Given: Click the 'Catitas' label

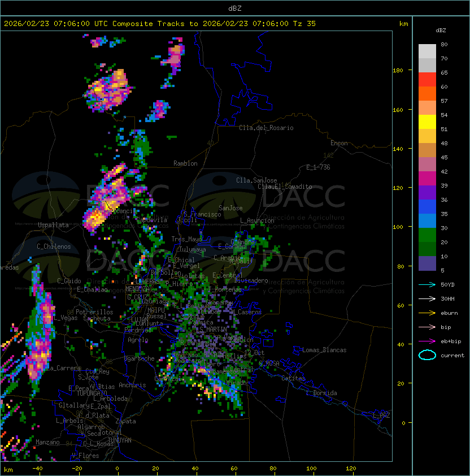Looking at the screenshot, I should click(x=293, y=378).
